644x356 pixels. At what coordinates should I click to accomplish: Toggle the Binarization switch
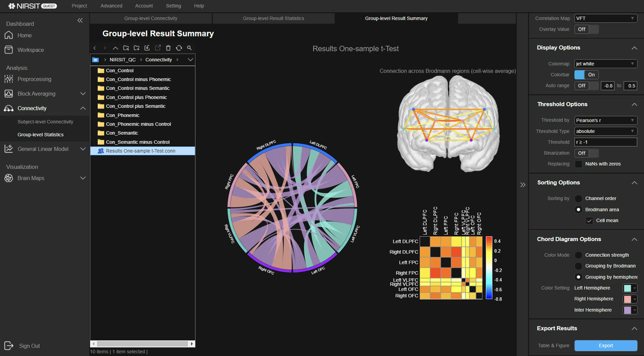pyautogui.click(x=586, y=153)
